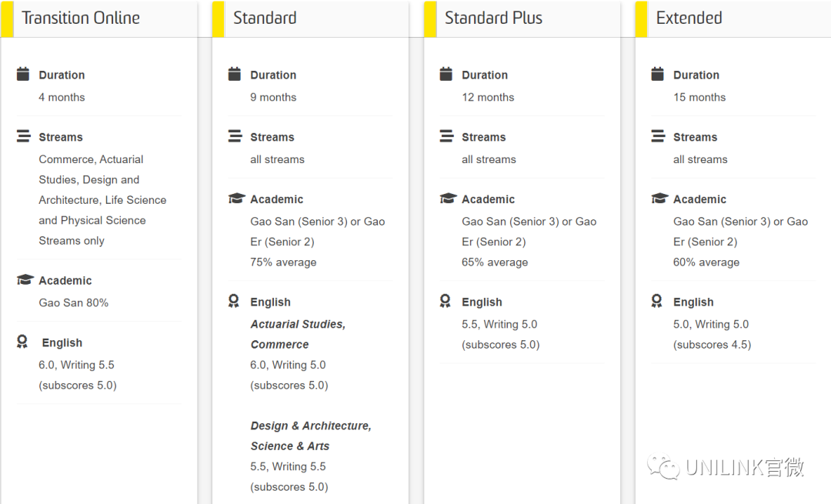Image resolution: width=831 pixels, height=504 pixels.
Task: Click the Streams list icon in Standard Plus
Action: tap(446, 136)
